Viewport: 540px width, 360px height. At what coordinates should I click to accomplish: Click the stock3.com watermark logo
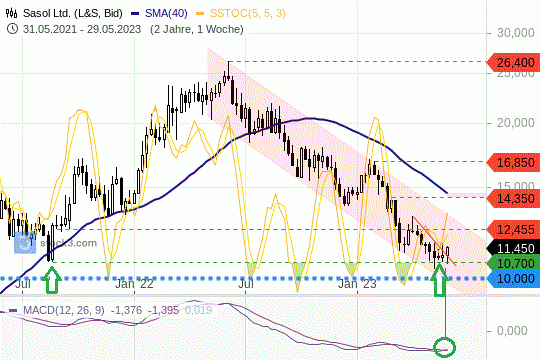(25, 243)
